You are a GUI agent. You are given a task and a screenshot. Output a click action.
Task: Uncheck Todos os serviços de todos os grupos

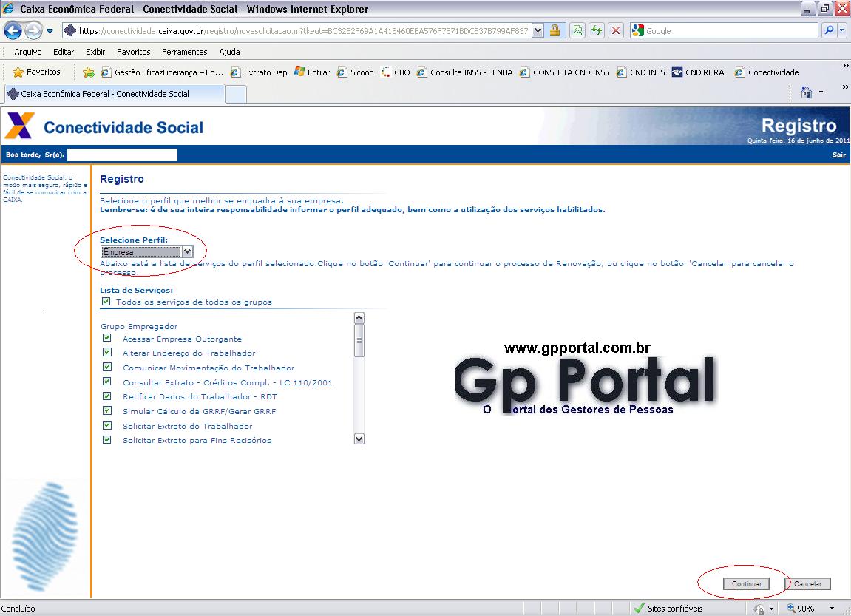click(x=105, y=302)
